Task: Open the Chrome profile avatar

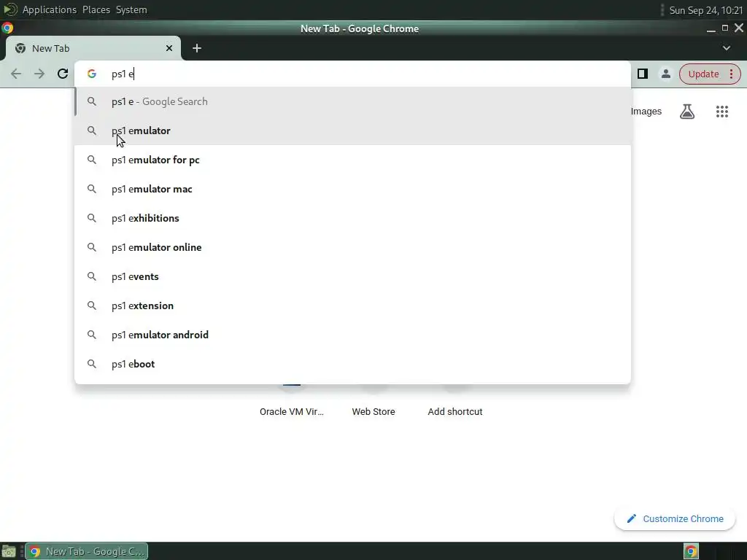Action: tap(666, 74)
